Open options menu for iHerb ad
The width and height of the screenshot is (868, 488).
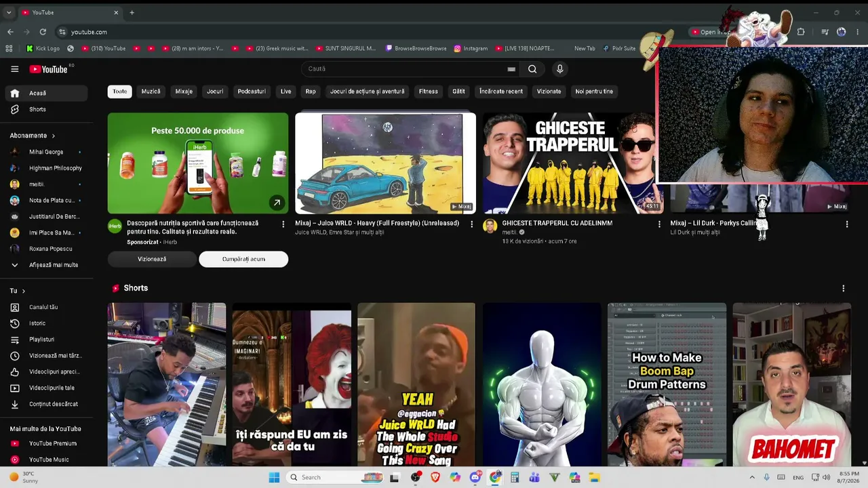[x=283, y=224]
